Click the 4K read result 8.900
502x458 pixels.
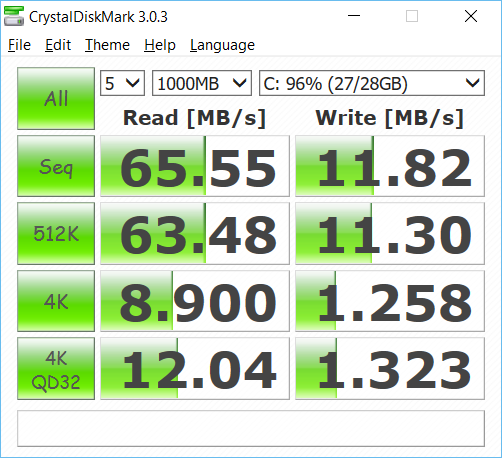pos(195,301)
